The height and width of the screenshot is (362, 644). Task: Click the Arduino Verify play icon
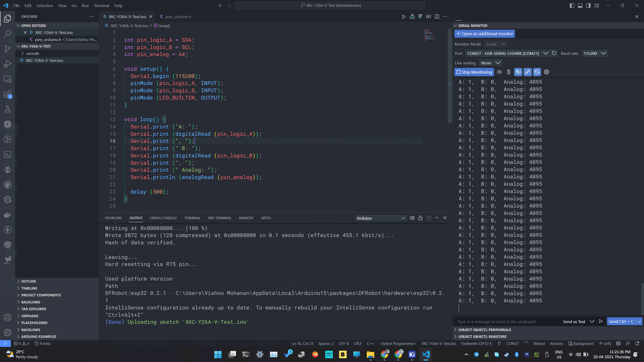point(404,17)
